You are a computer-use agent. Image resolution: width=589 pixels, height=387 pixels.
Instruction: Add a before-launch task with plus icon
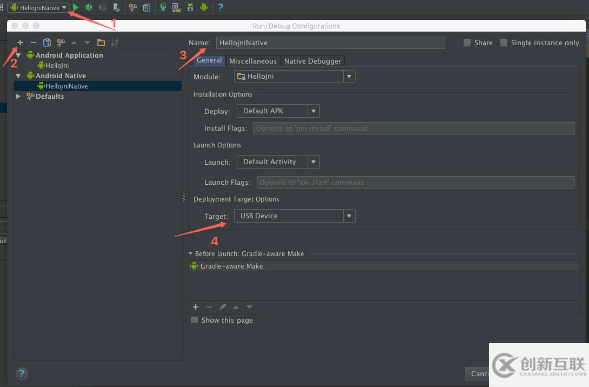[x=195, y=307]
